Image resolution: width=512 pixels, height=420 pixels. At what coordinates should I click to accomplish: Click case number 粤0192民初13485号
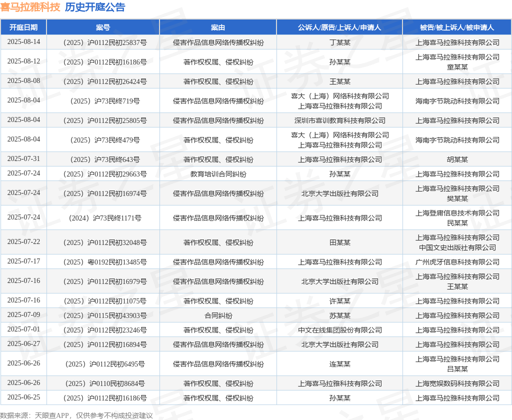(x=105, y=262)
